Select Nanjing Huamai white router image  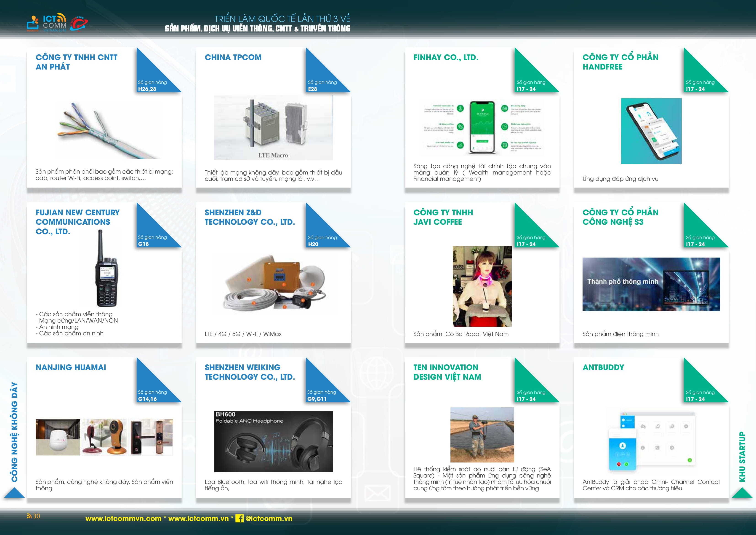[x=58, y=437]
